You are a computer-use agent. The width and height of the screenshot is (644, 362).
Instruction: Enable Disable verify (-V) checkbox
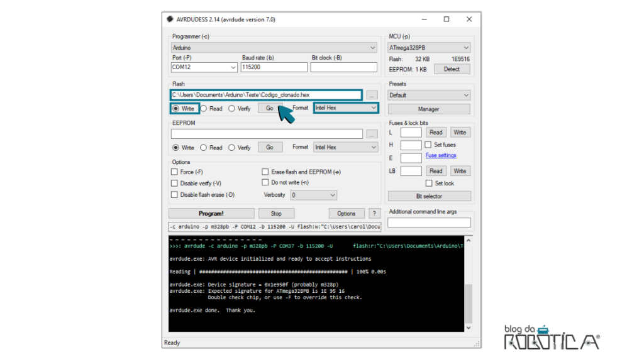[174, 184]
